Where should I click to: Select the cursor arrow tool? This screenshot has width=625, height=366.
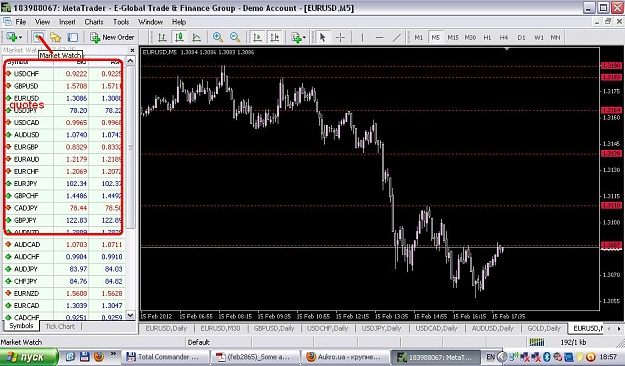[x=322, y=37]
